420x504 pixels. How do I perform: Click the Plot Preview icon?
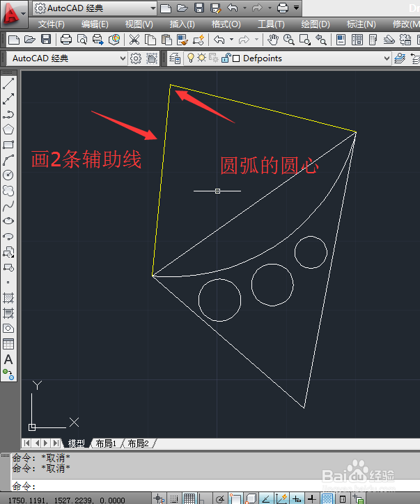pos(82,40)
